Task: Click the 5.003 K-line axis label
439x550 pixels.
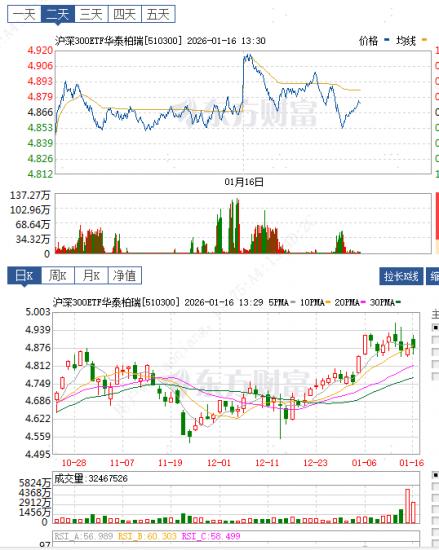Action: pos(38,312)
